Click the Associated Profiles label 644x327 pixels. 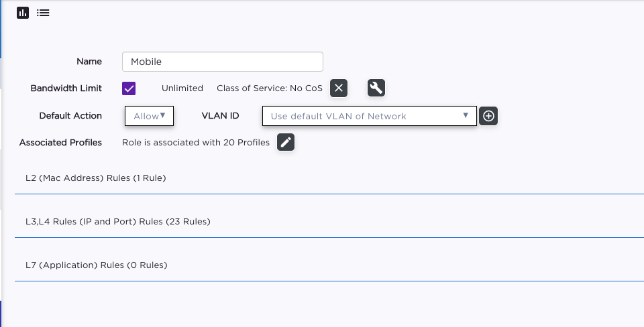click(60, 143)
